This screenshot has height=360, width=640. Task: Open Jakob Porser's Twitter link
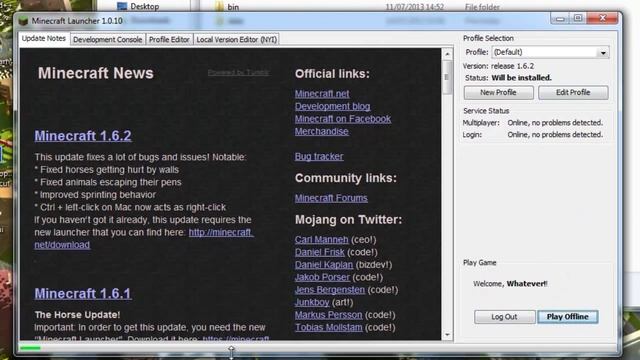coord(322,277)
